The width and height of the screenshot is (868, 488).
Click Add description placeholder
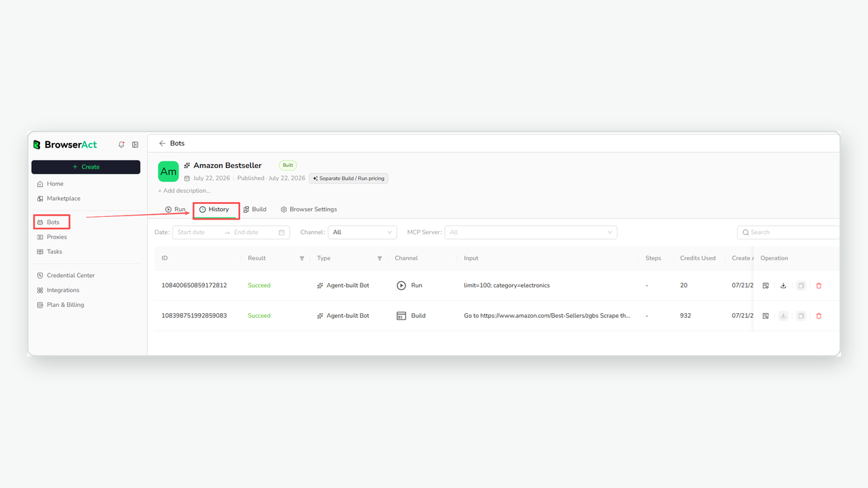pos(184,190)
